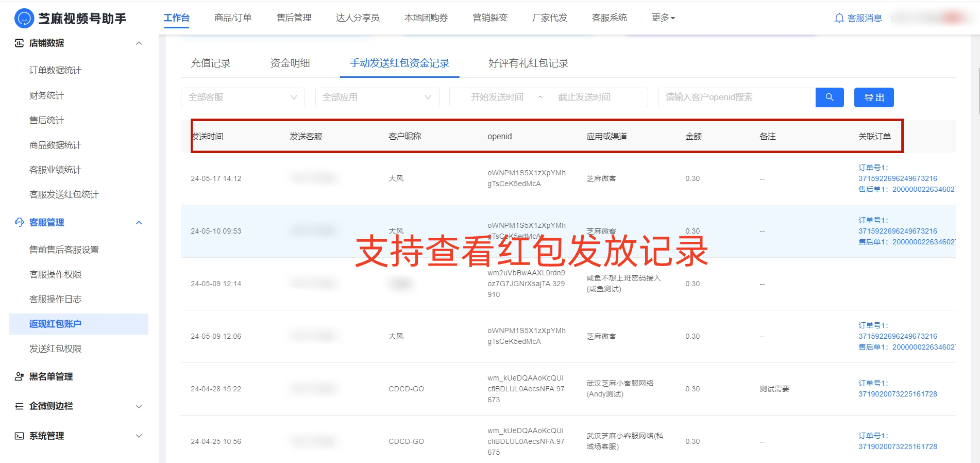Open the 全部客服 dropdown

coord(243,97)
